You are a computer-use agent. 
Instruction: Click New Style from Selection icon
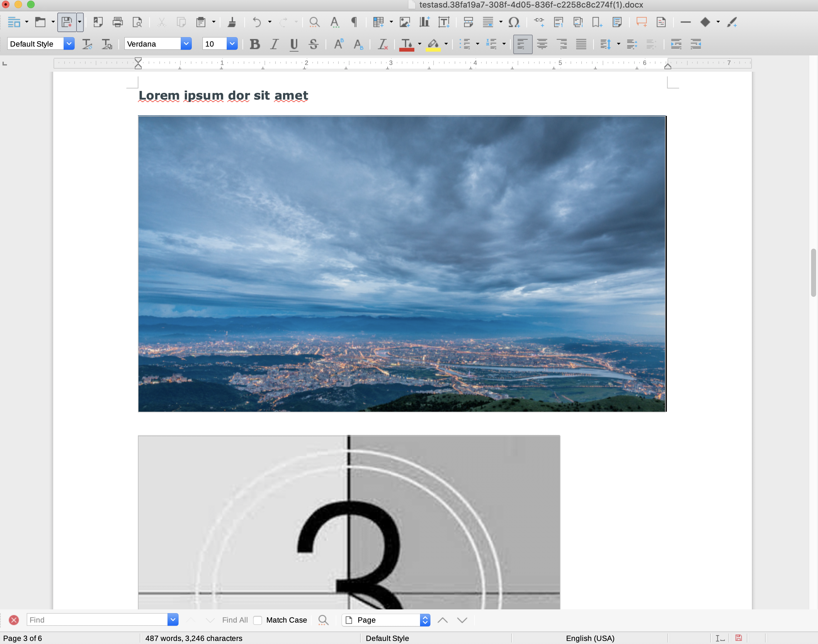coord(107,44)
